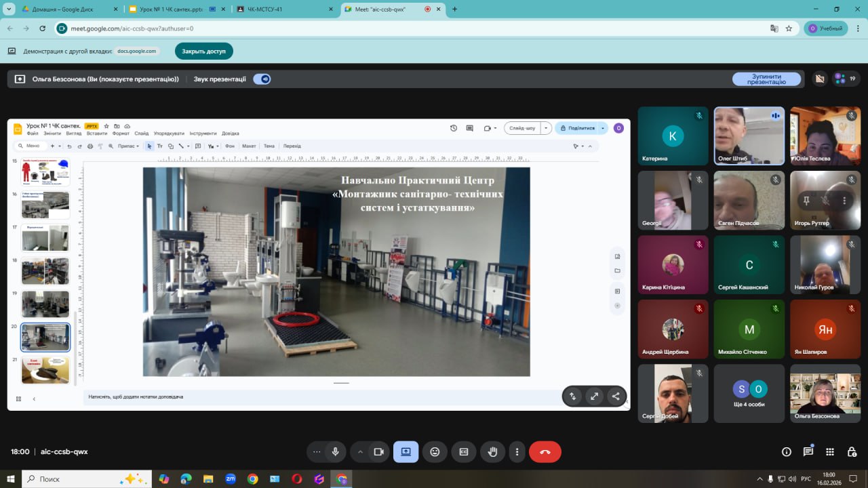Open the Вставити menu in Slides
This screenshot has width=868, height=488.
[97, 134]
